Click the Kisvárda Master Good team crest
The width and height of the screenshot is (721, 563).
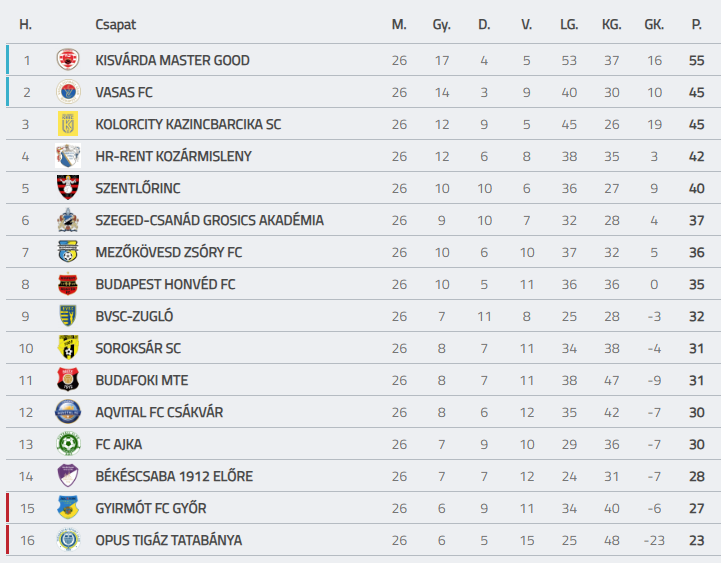[68, 60]
